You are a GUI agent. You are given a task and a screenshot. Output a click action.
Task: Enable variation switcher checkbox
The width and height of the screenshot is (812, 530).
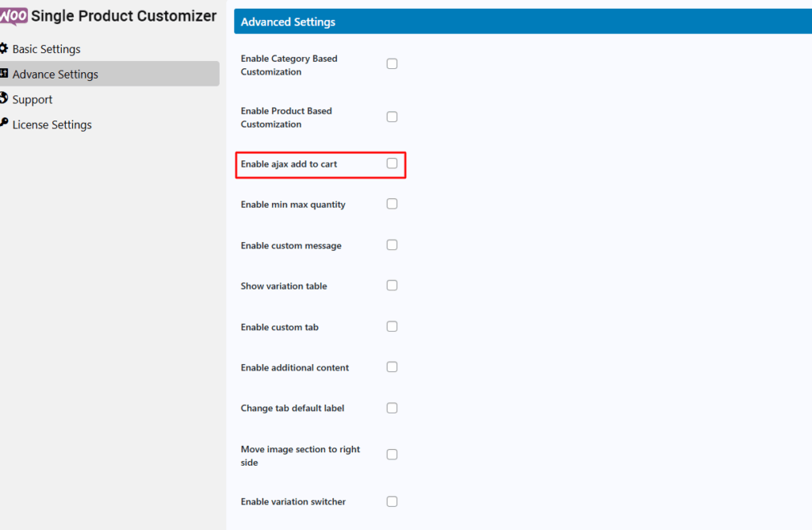click(392, 501)
